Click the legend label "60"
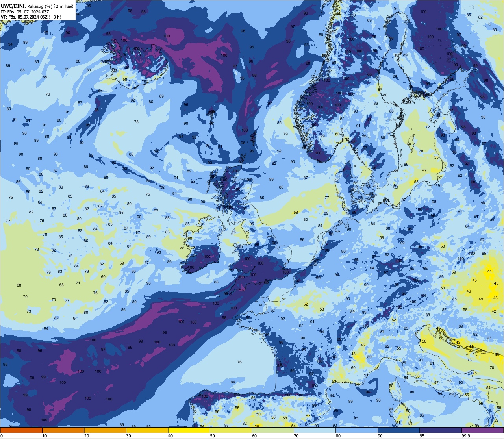 pyautogui.click(x=254, y=436)
